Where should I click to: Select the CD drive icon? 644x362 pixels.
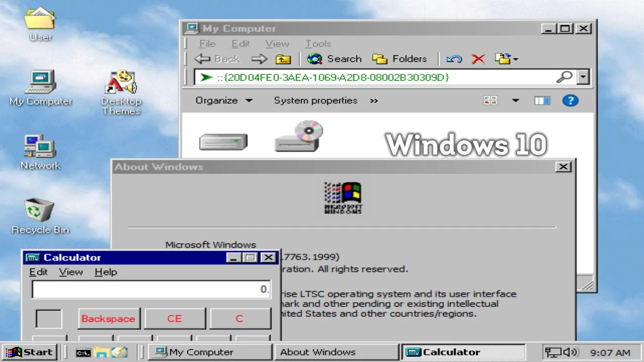pos(299,136)
